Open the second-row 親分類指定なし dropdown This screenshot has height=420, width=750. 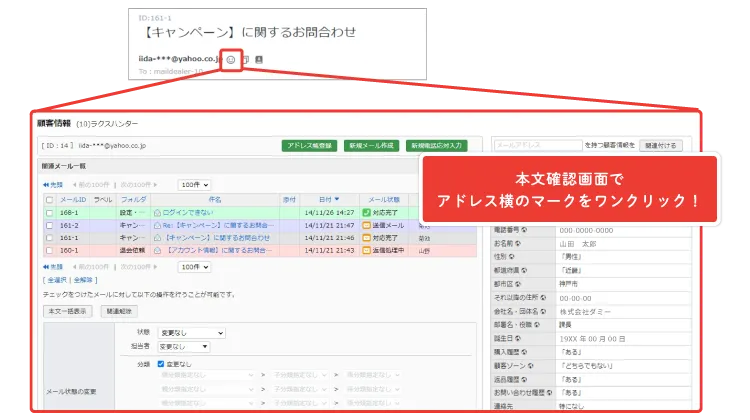(207, 389)
